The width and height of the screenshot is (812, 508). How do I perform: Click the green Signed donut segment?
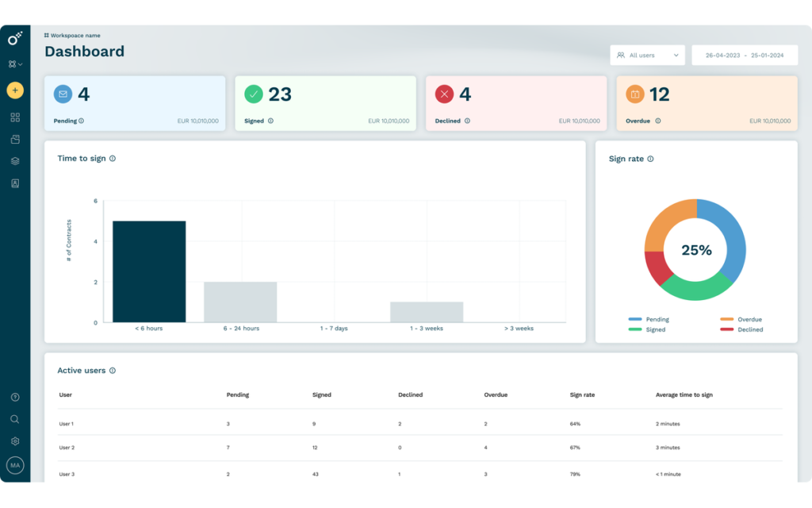(695, 290)
